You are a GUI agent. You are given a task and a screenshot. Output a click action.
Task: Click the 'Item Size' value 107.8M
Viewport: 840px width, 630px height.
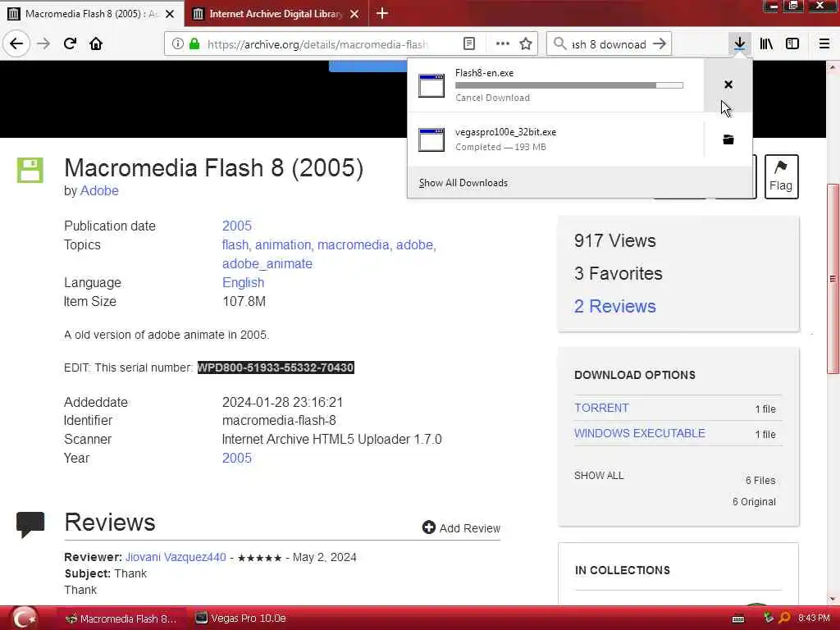244,301
